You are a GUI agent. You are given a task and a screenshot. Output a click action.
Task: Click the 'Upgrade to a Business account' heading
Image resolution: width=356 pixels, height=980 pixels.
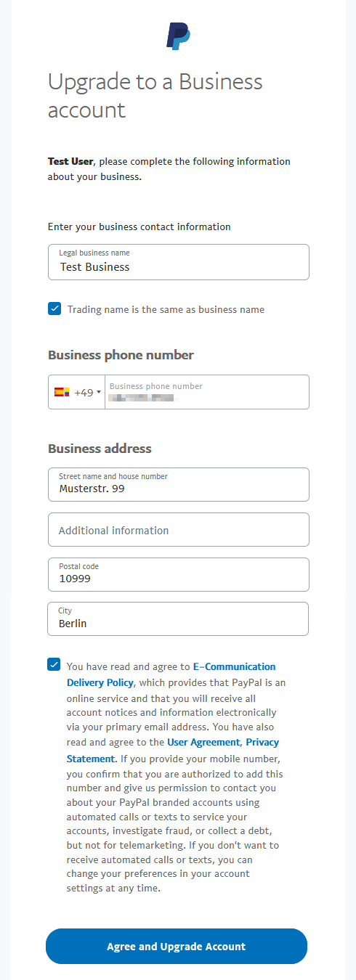tap(155, 95)
